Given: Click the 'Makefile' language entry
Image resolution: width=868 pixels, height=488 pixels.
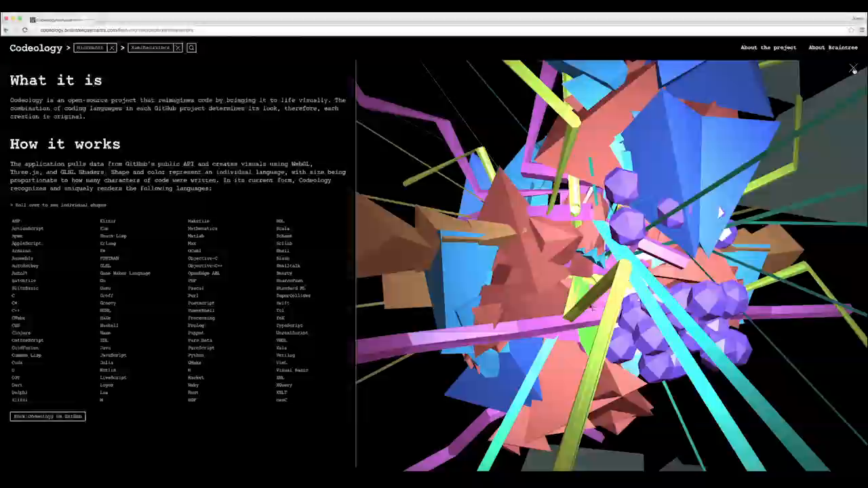Looking at the screenshot, I should point(199,221).
